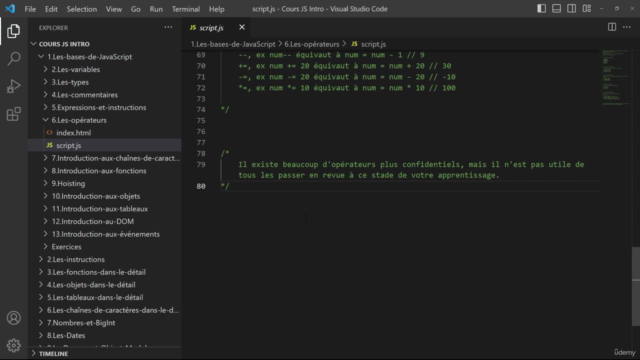
Task: Select script.js in the explorer tree
Action: (x=105, y=145)
